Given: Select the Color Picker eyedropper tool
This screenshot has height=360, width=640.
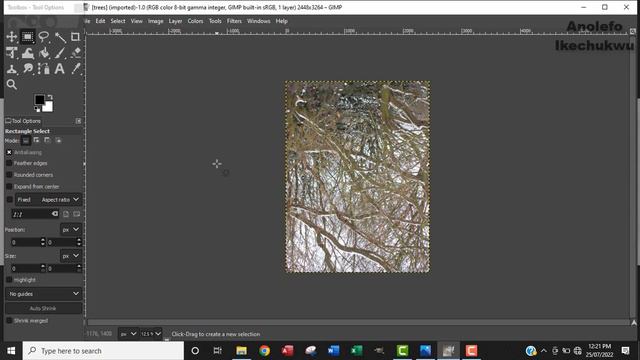Looking at the screenshot, I should [76, 69].
